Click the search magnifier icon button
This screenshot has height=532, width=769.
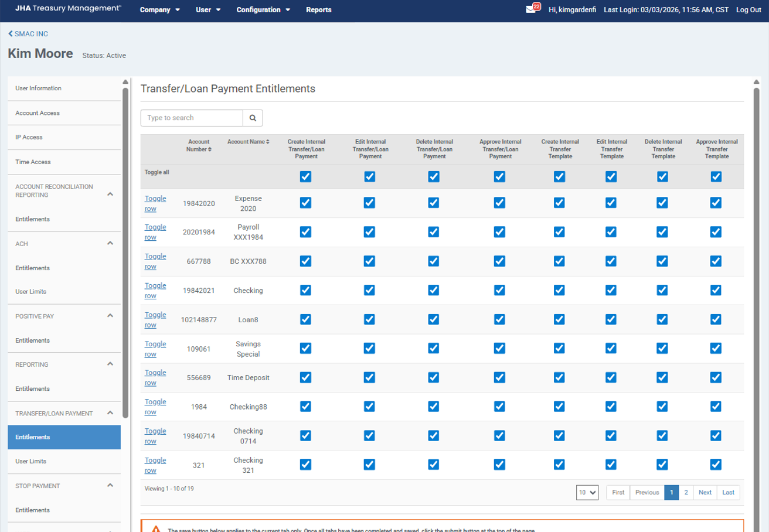click(x=253, y=118)
